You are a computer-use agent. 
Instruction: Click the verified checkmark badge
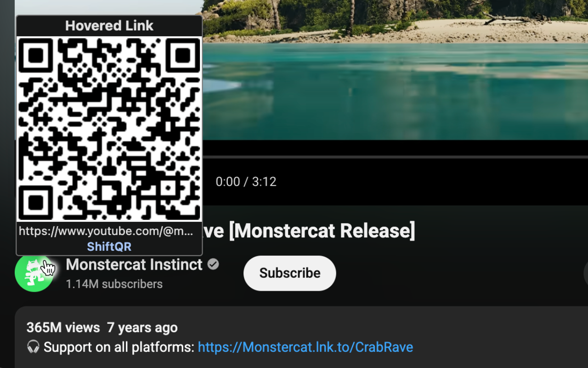click(213, 264)
